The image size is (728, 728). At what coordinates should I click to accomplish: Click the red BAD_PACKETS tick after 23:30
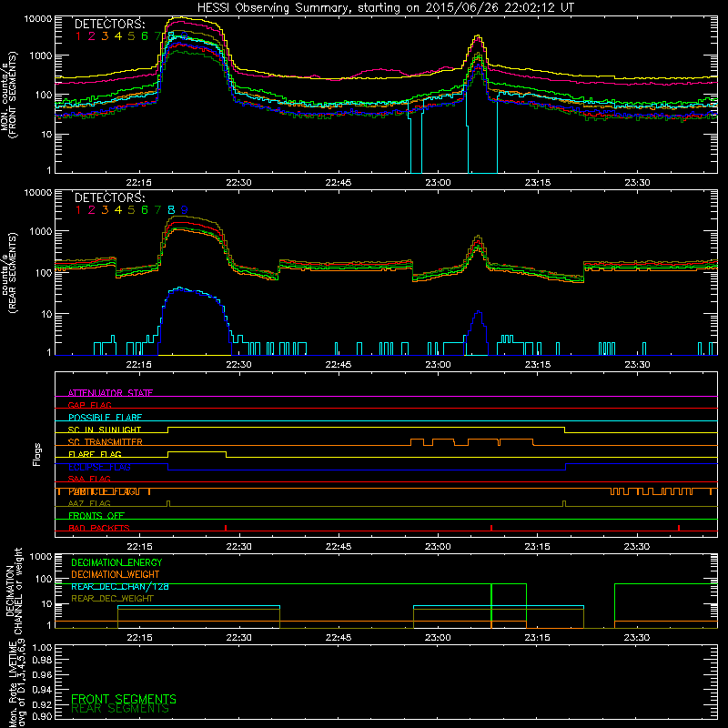pyautogui.click(x=679, y=528)
